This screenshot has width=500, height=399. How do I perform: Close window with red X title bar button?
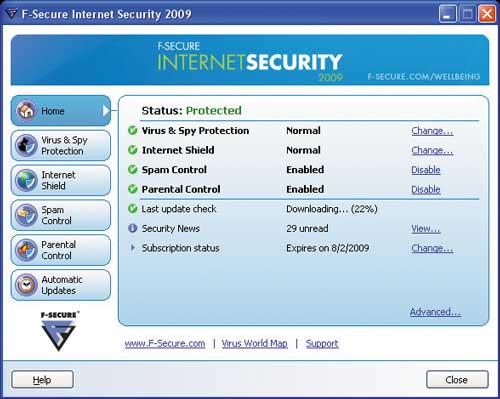[x=487, y=14]
